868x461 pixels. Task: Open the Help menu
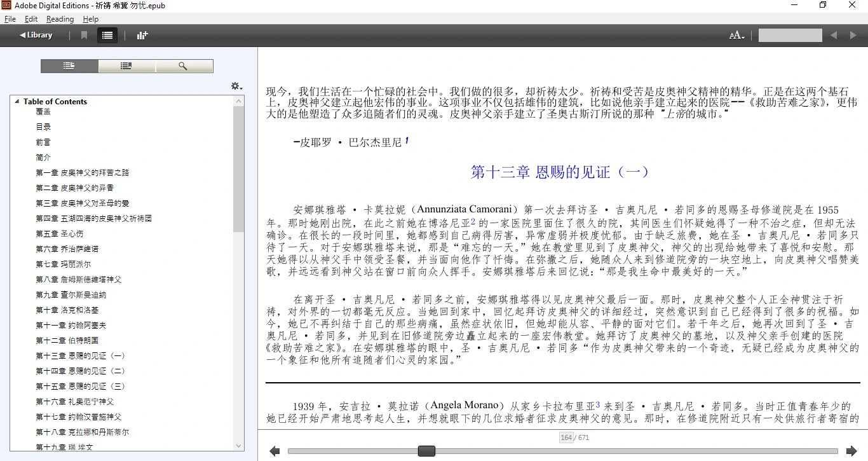[x=91, y=19]
